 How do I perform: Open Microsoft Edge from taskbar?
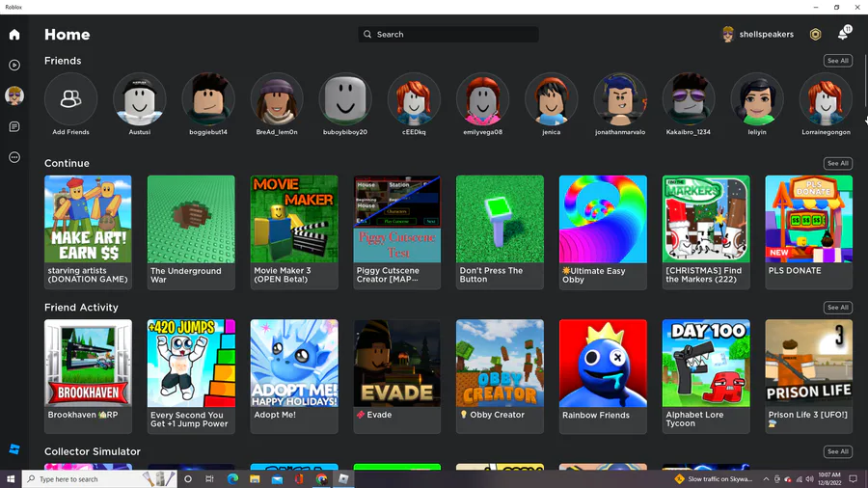click(232, 479)
